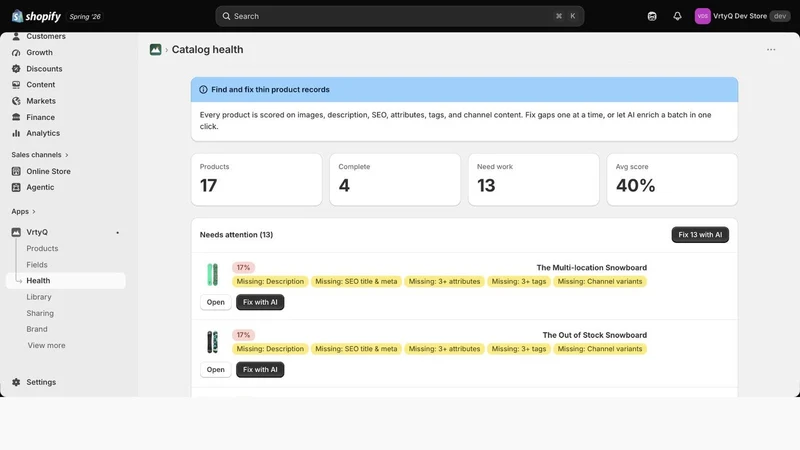Open the notifications bell
This screenshot has width=800, height=450.
point(677,16)
